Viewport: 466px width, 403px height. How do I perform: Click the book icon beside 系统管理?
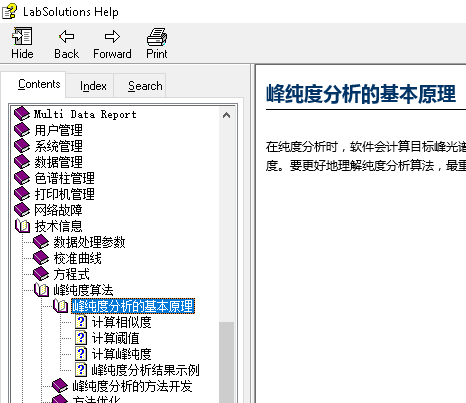22,146
